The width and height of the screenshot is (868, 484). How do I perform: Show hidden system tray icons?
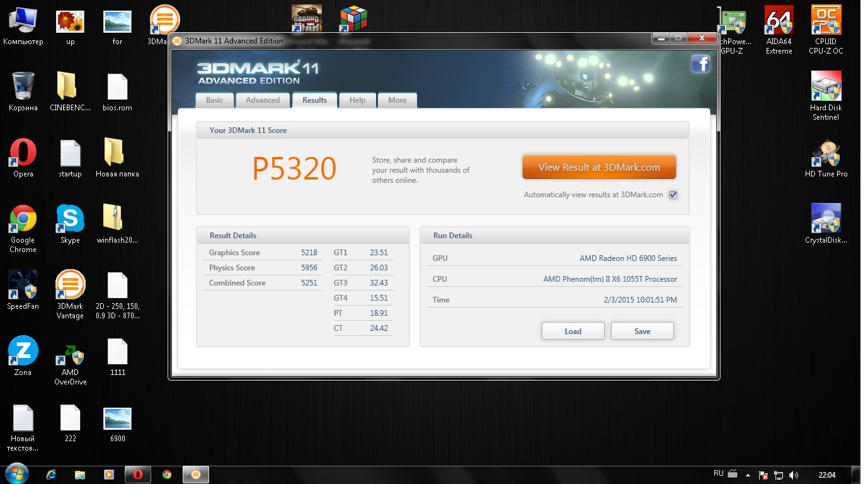pos(748,475)
